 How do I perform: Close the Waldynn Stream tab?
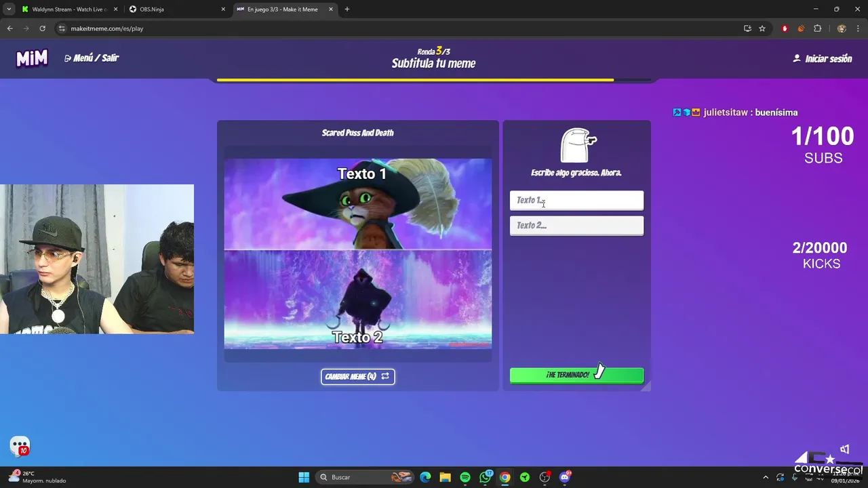point(115,9)
